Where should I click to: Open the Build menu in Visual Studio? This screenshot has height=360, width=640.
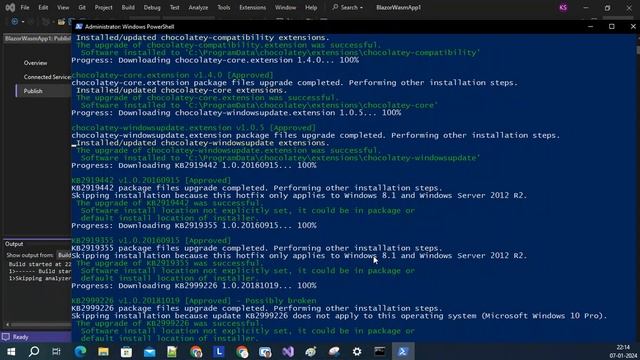(x=128, y=7)
